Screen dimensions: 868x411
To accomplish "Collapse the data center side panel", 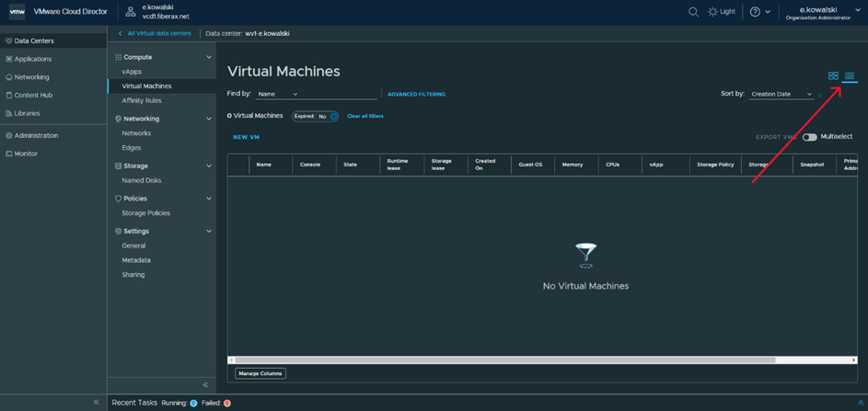I will coord(205,384).
